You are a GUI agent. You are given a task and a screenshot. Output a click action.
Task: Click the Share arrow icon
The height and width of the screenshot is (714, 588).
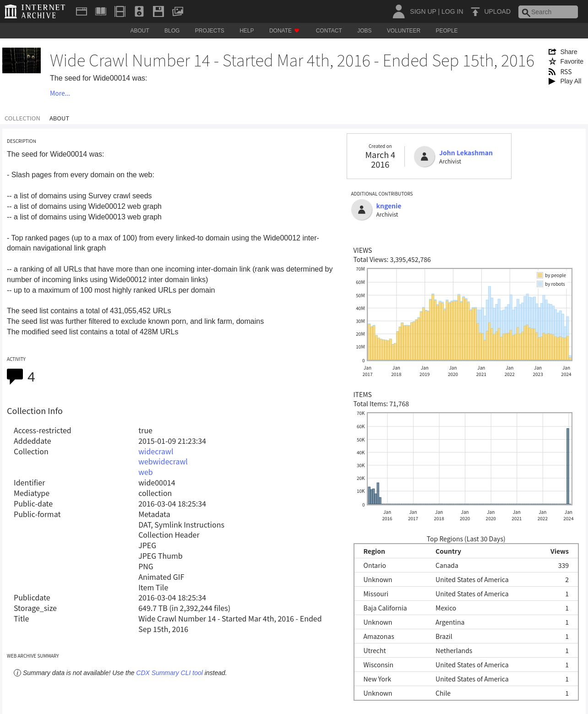click(552, 52)
